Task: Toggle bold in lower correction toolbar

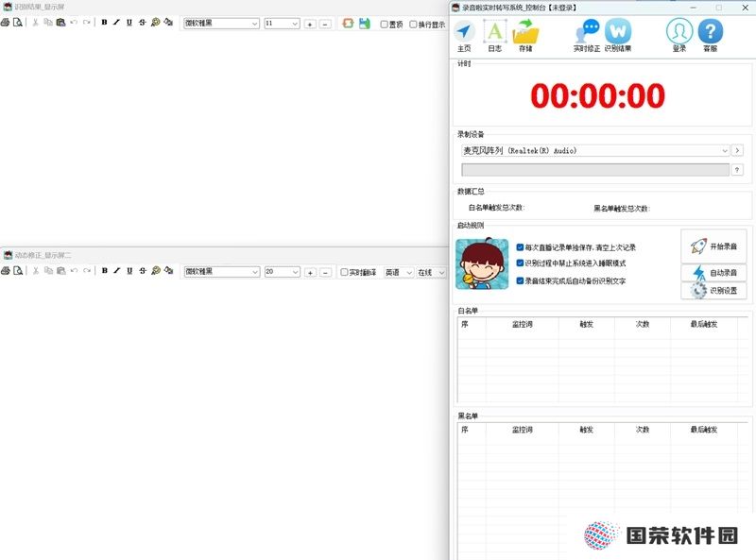Action: point(105,271)
